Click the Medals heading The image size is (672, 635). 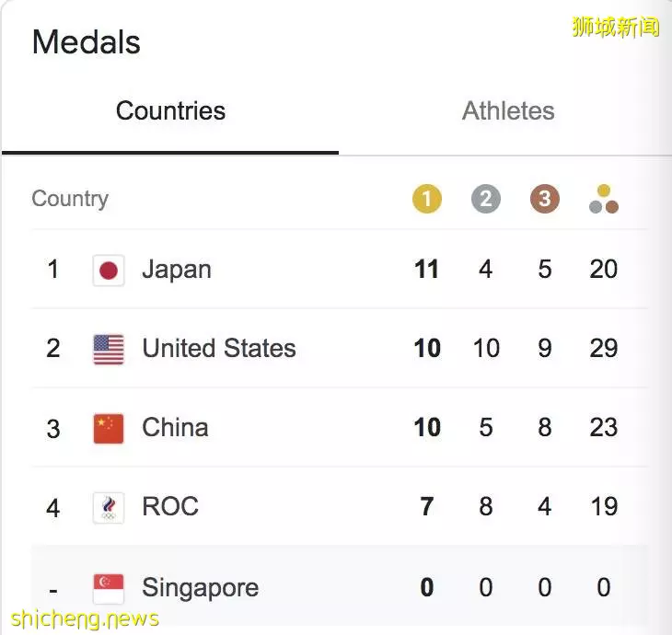click(87, 42)
